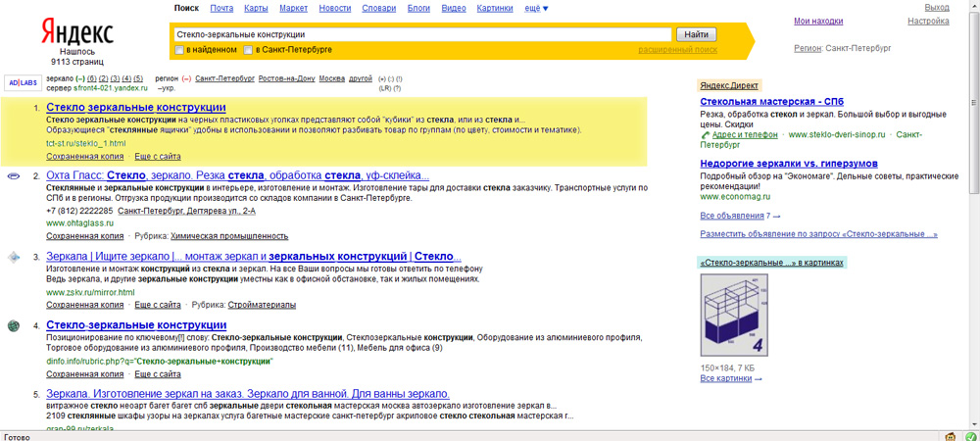Click the 'Все картинки' link

727,378
